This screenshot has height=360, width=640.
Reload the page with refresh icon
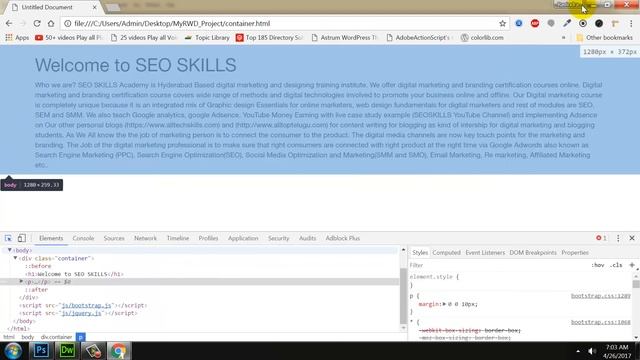click(x=37, y=24)
